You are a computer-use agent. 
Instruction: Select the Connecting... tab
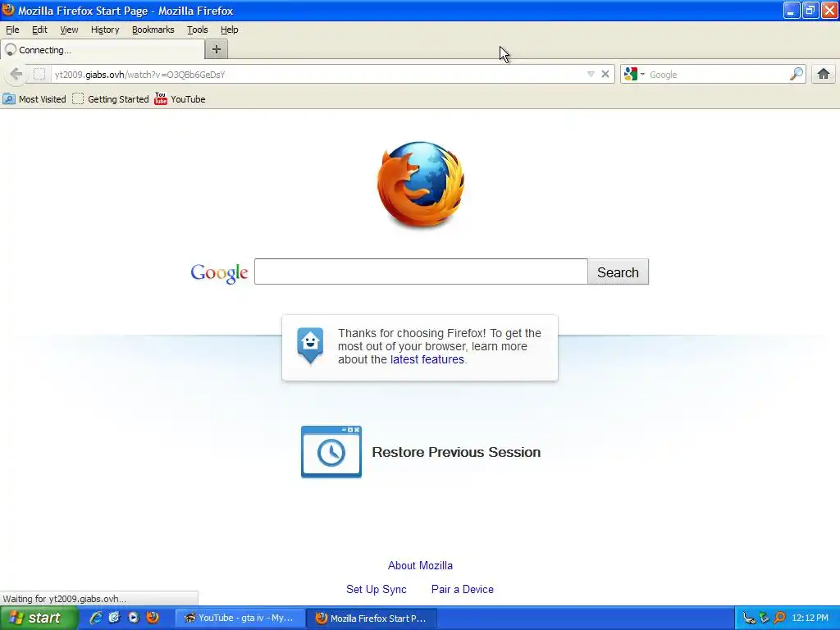[103, 50]
